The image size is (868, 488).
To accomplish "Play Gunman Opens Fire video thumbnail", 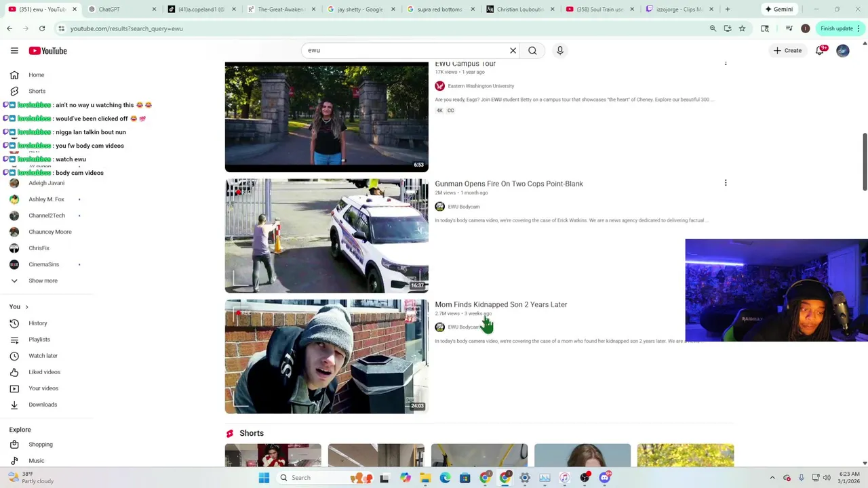I will 326,236.
